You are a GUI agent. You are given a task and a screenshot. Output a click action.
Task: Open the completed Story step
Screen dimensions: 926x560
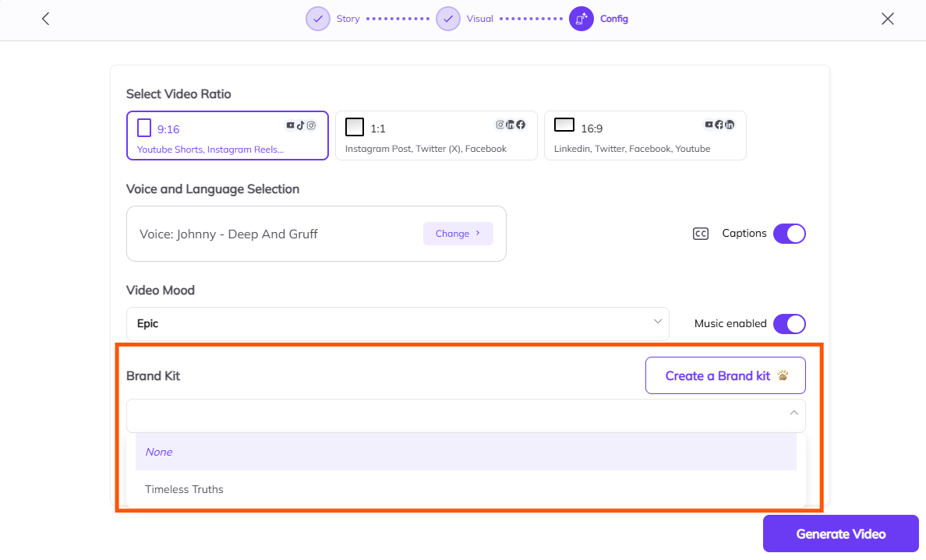[x=318, y=19]
